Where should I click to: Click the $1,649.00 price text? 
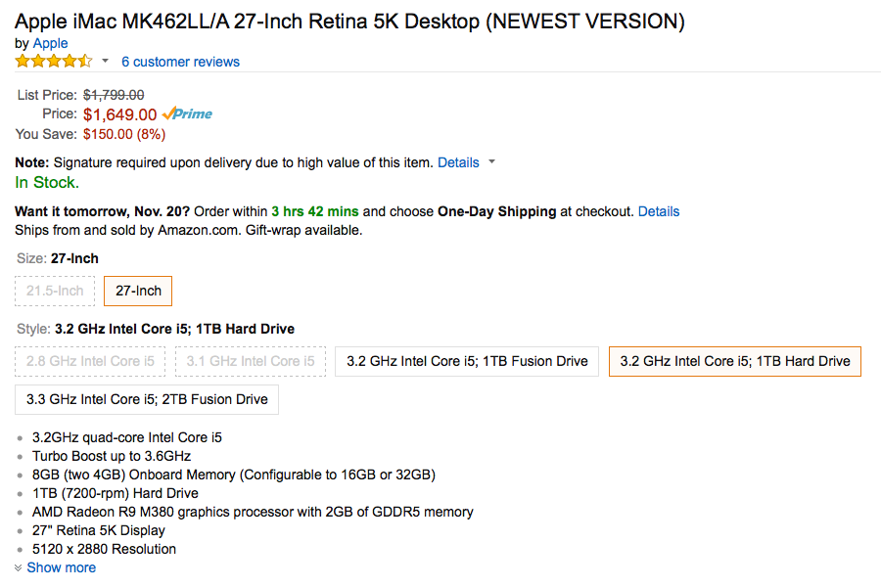point(119,114)
